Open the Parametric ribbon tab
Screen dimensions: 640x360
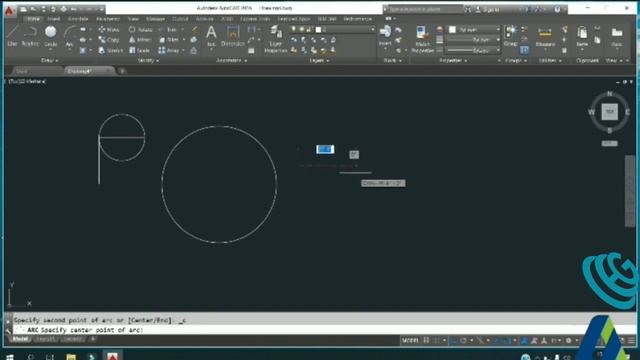coord(108,19)
